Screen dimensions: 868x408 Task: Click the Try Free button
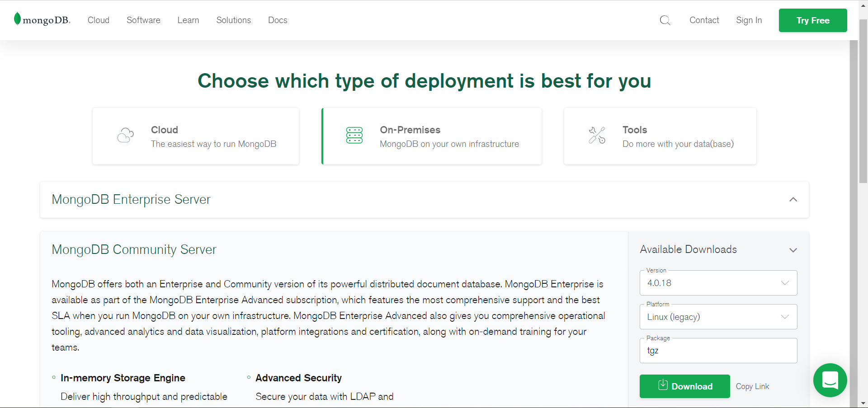pos(813,20)
